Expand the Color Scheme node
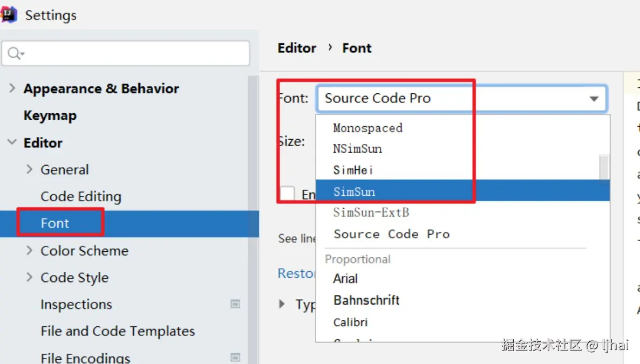This screenshot has width=640, height=364. point(29,251)
